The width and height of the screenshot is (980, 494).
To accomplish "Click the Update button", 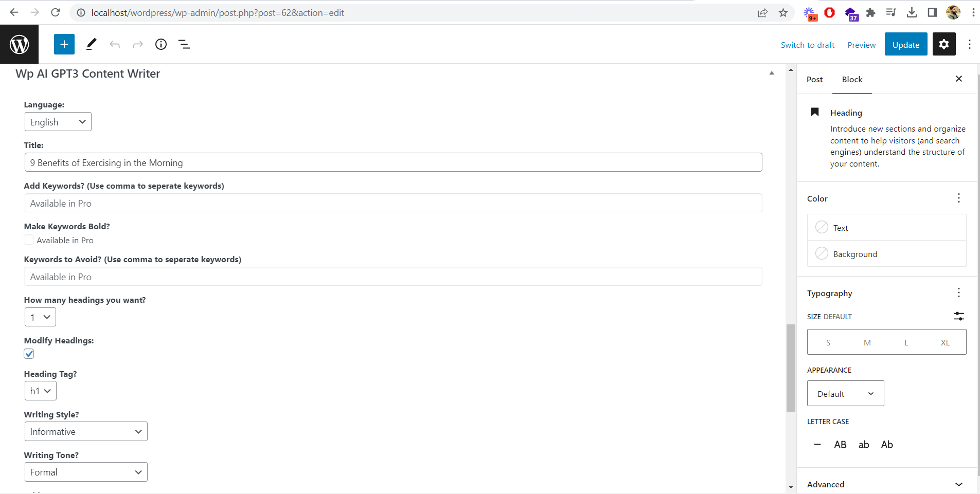I will tap(906, 44).
